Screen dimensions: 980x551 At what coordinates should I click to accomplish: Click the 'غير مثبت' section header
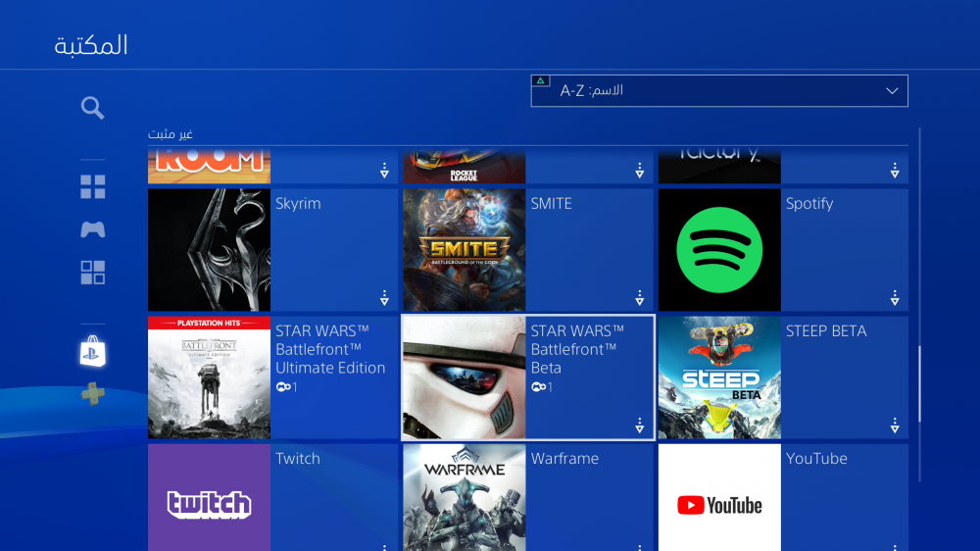[170, 134]
